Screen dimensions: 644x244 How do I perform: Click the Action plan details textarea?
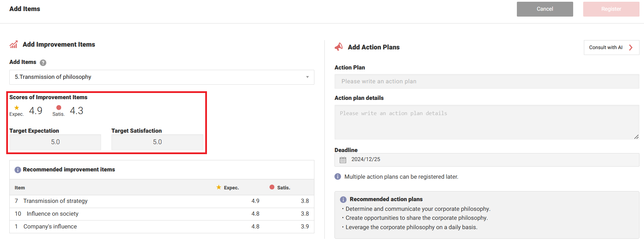point(486,122)
